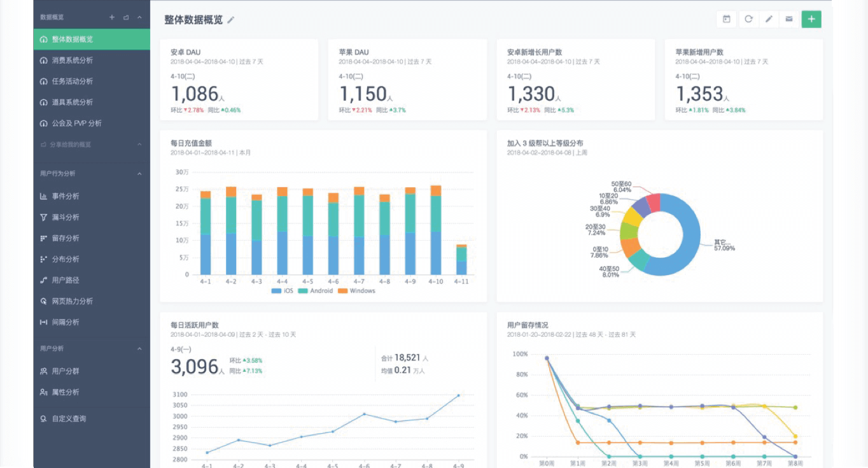Click the refresh dashboard icon

(x=748, y=19)
